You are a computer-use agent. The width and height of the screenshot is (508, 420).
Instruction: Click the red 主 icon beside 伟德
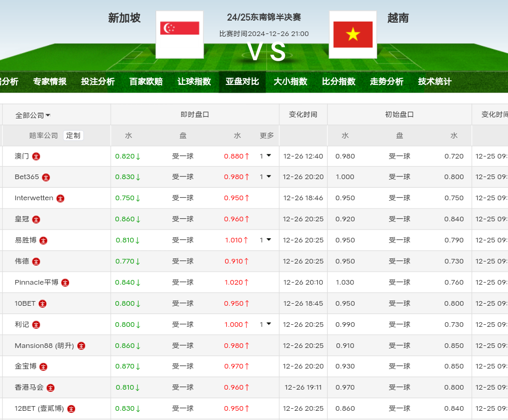click(36, 261)
